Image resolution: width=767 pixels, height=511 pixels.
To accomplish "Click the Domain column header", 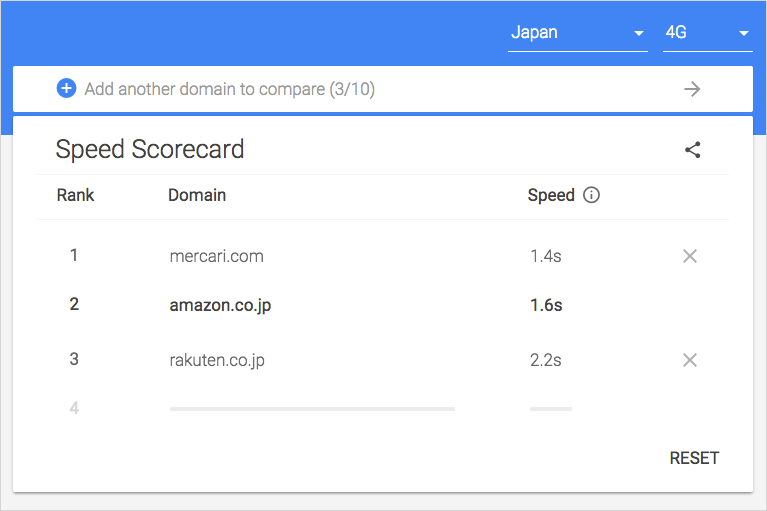I will pyautogui.click(x=197, y=195).
